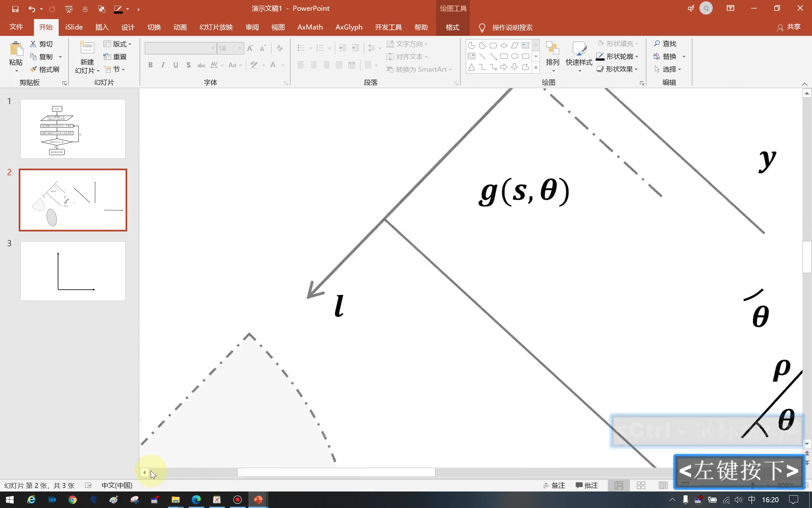812x508 pixels.
Task: Click horizontal scrollbar left arrow
Action: 144,472
